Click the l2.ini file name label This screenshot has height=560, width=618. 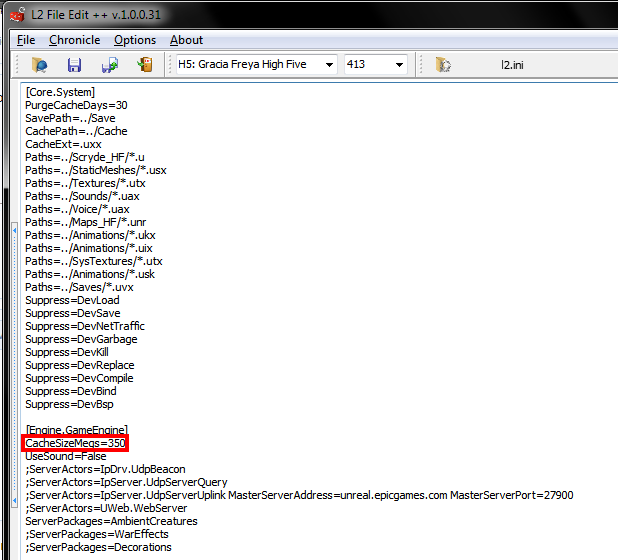click(x=512, y=65)
